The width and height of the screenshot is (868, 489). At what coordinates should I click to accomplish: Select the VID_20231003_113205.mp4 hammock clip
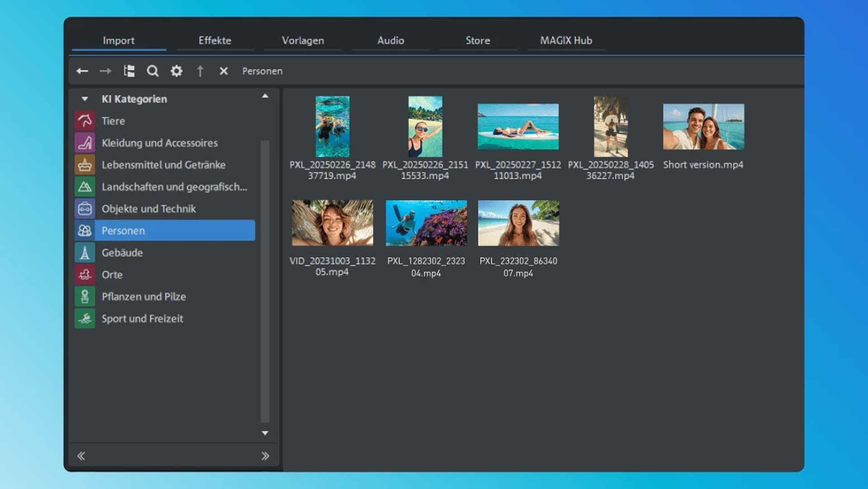(333, 223)
